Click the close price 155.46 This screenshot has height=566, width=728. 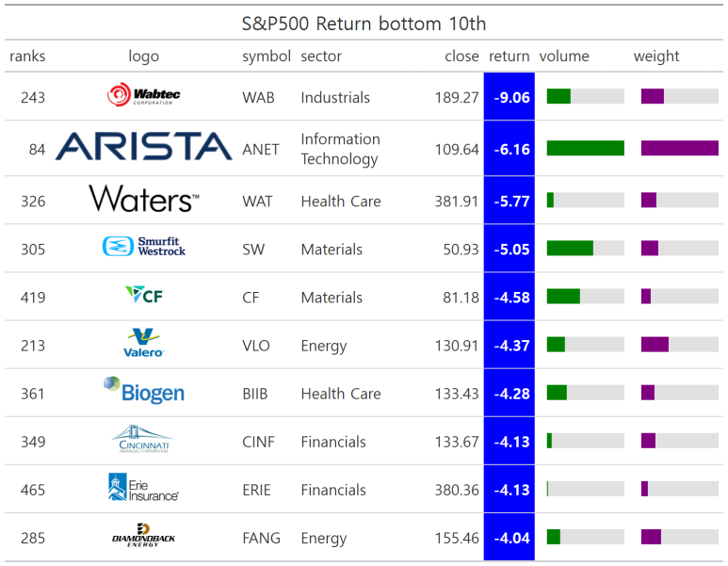(457, 538)
